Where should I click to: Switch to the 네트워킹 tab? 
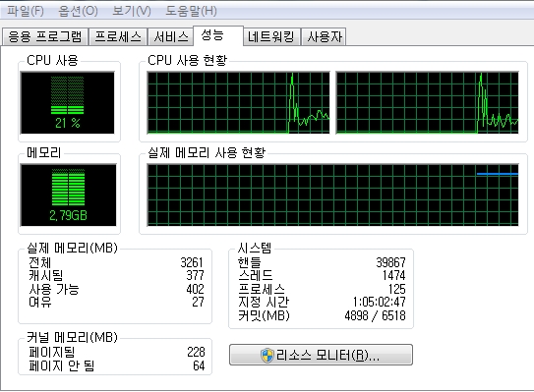click(x=271, y=36)
